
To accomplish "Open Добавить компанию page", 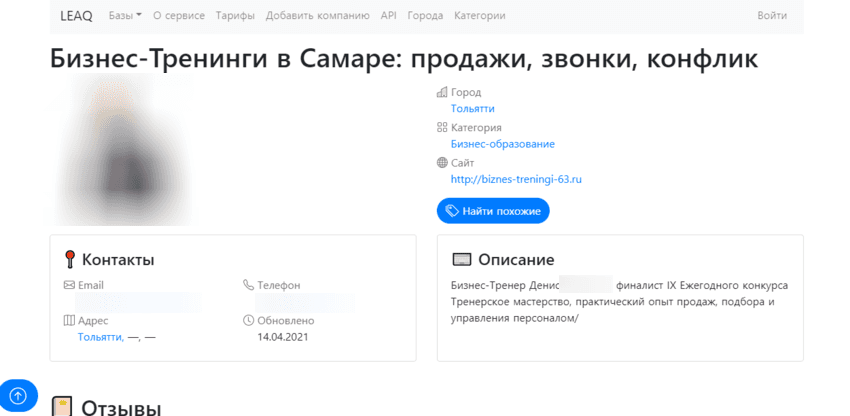I will click(318, 16).
